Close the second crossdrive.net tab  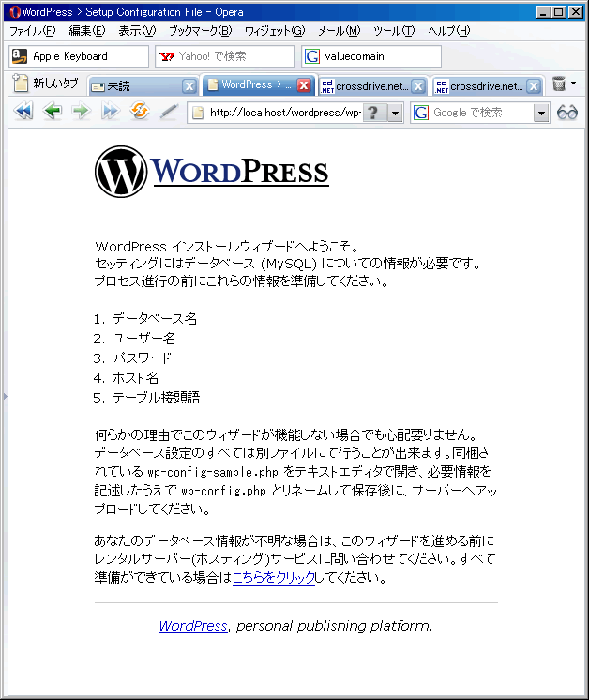point(534,85)
